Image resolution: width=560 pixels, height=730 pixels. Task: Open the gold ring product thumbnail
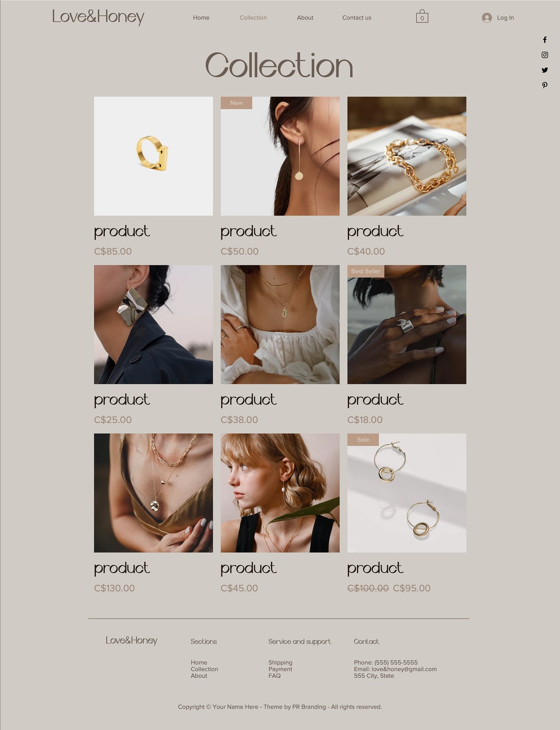tap(153, 156)
